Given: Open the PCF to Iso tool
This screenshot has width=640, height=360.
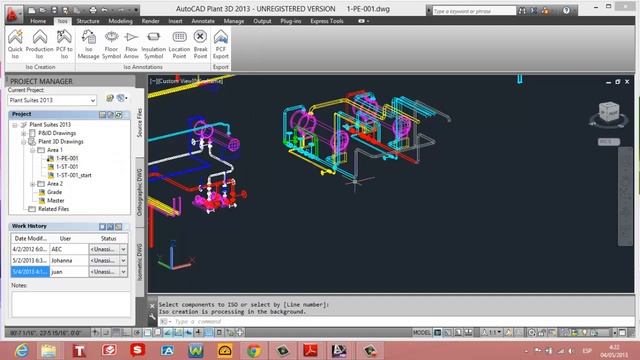Looking at the screenshot, I should click(64, 44).
